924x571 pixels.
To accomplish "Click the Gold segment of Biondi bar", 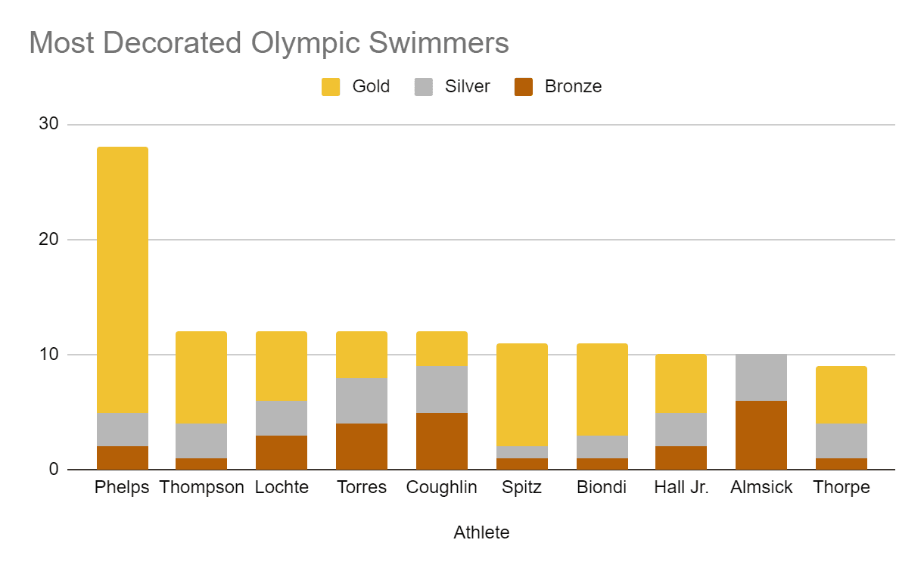I will tap(602, 389).
